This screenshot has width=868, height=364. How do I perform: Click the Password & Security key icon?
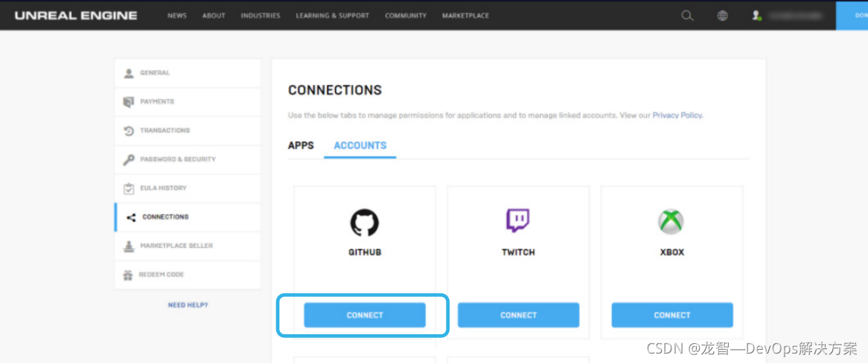(x=129, y=159)
